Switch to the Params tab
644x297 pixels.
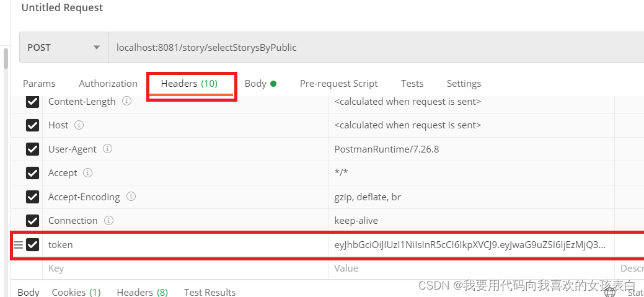[x=39, y=84]
